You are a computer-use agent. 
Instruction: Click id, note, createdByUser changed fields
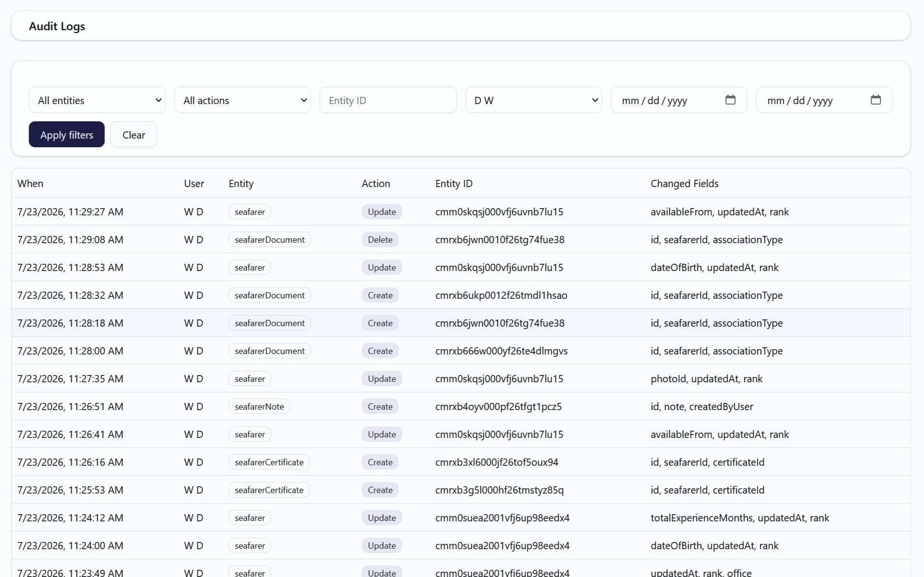[702, 406]
